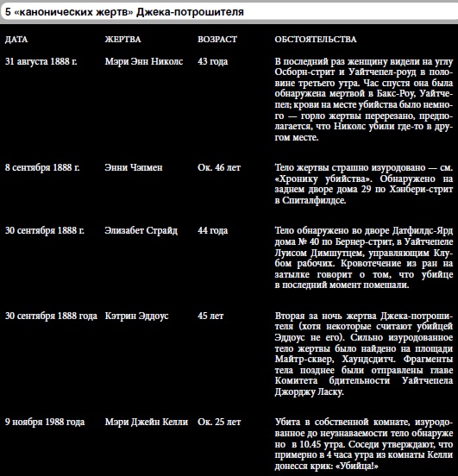The width and height of the screenshot is (458, 476).
Task: Select the date '8 сентября 1888 г.'
Action: point(42,167)
